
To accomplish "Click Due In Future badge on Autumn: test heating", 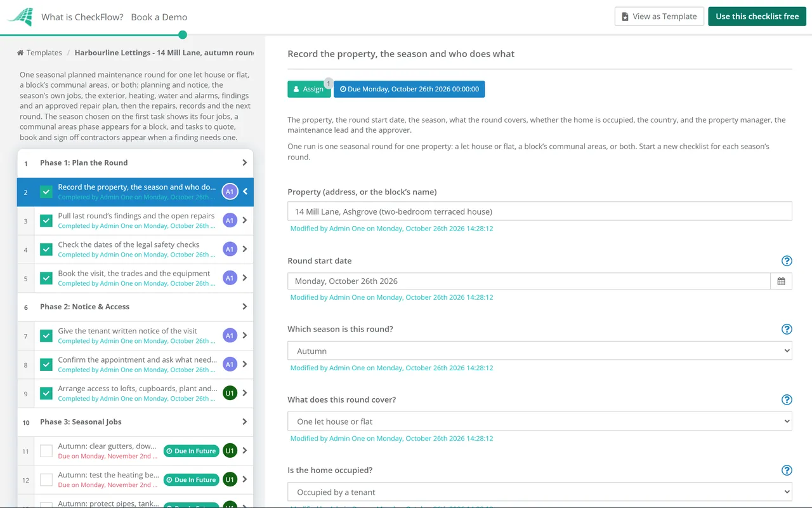I will pos(191,480).
